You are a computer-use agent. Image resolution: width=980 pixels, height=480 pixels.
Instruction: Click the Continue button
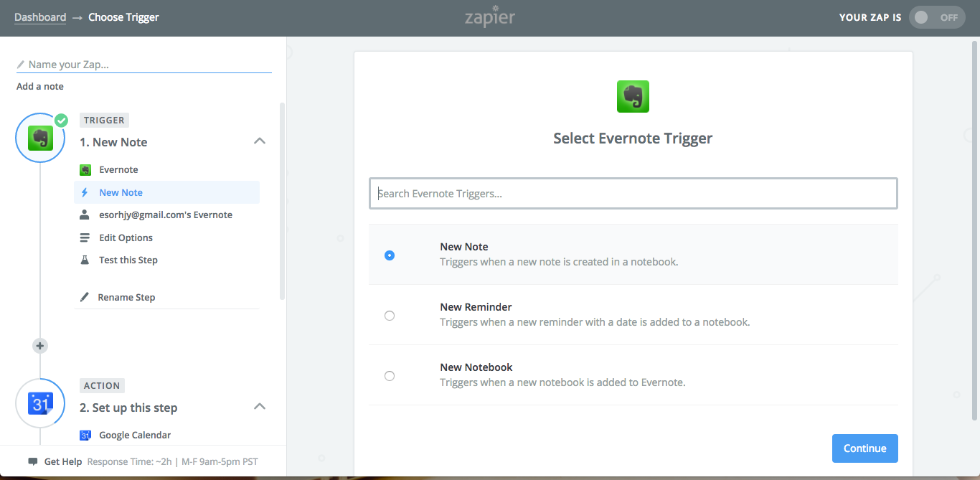tap(864, 448)
